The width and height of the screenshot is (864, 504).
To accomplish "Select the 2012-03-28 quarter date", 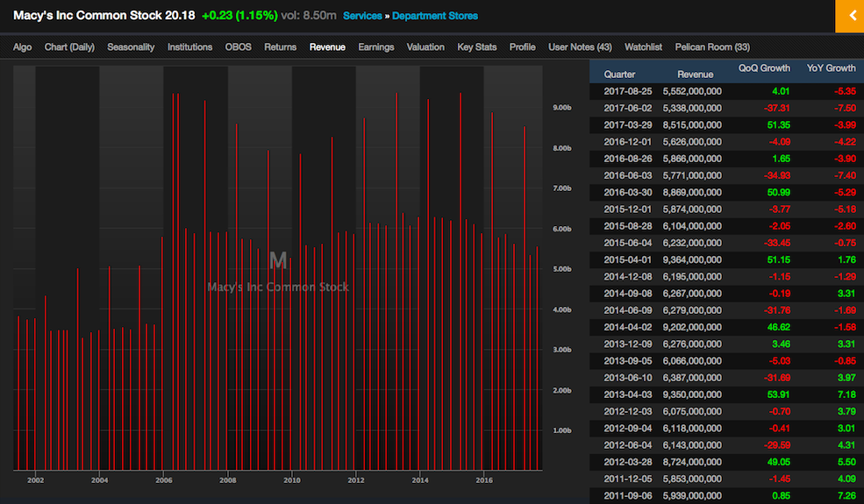I will pyautogui.click(x=628, y=462).
